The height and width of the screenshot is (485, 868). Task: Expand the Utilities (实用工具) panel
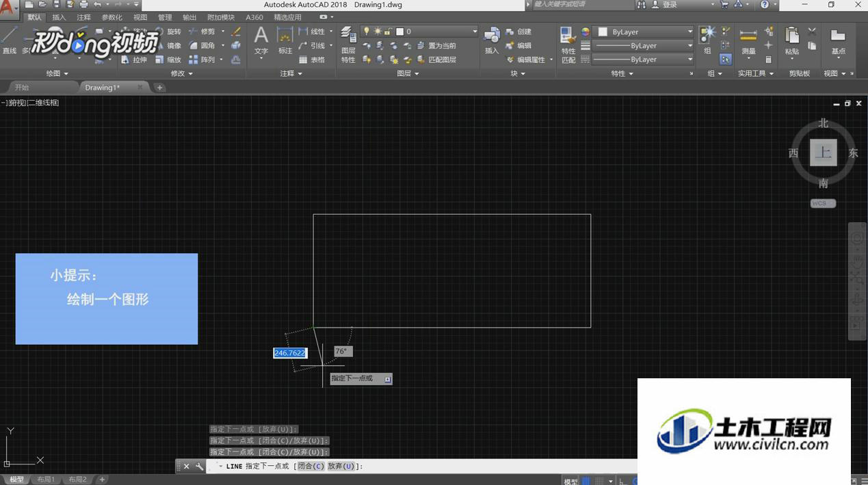tap(755, 73)
